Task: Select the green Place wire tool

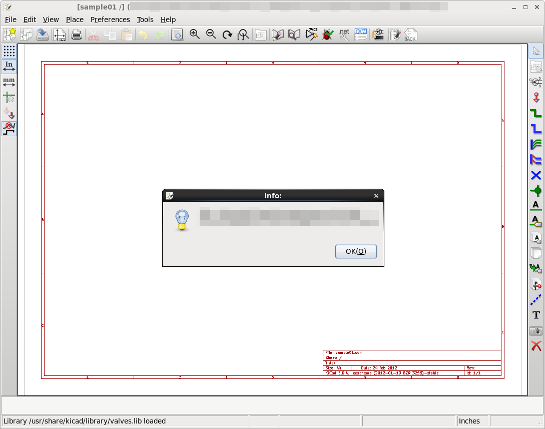Action: [x=536, y=113]
